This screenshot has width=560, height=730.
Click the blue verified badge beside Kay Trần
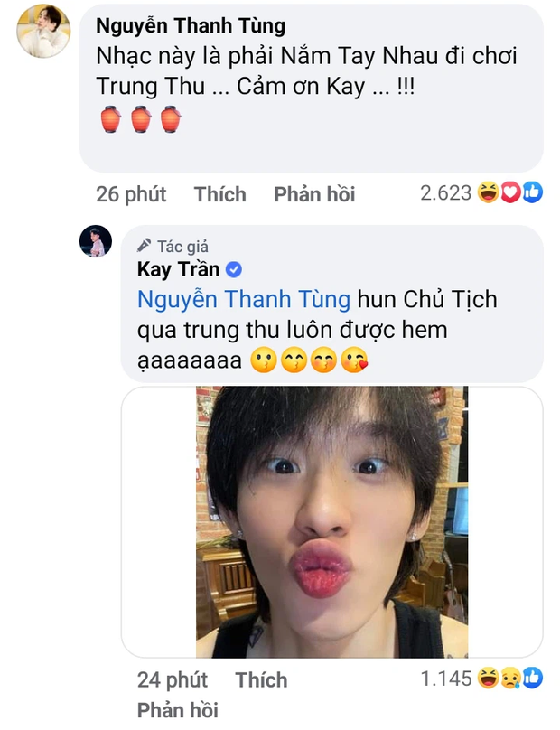234,269
